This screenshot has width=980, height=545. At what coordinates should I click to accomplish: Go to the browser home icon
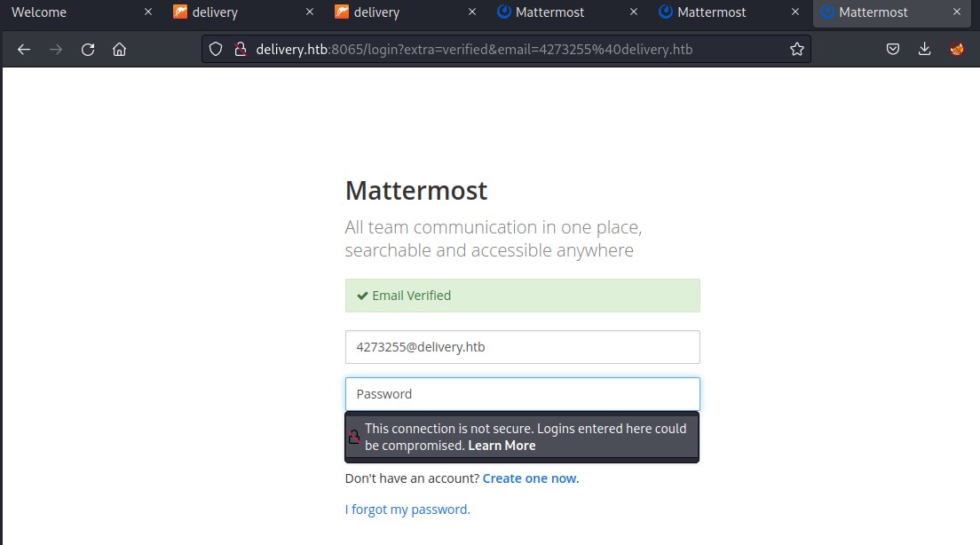119,50
